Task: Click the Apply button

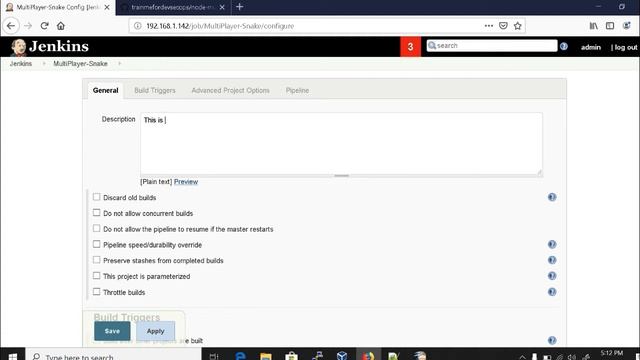Action: 156,331
